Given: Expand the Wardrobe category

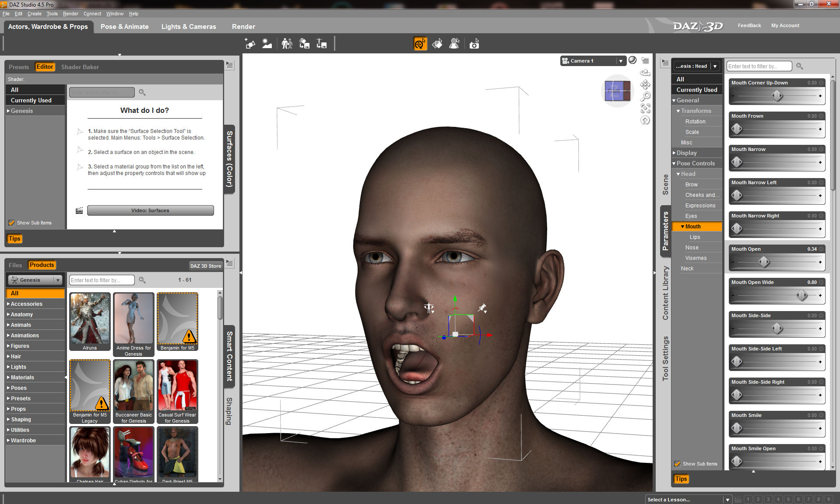Looking at the screenshot, I should (8, 440).
